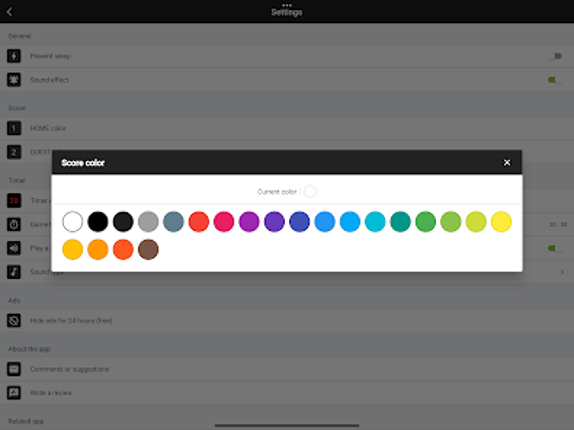574x430 pixels.
Task: Click the Write a review icon
Action: tap(14, 393)
